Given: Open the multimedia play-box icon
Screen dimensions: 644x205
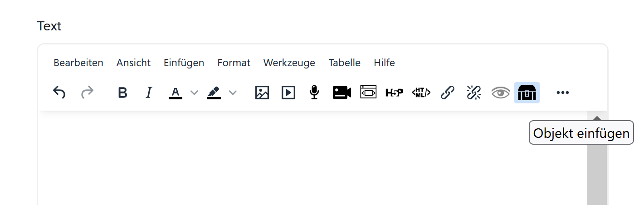Looking at the screenshot, I should pos(288,93).
